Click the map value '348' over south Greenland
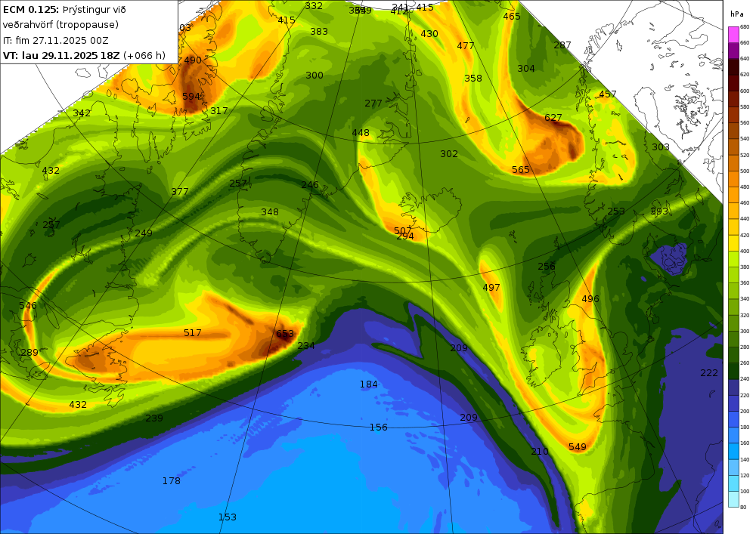This screenshot has height=534, width=756. pos(270,212)
